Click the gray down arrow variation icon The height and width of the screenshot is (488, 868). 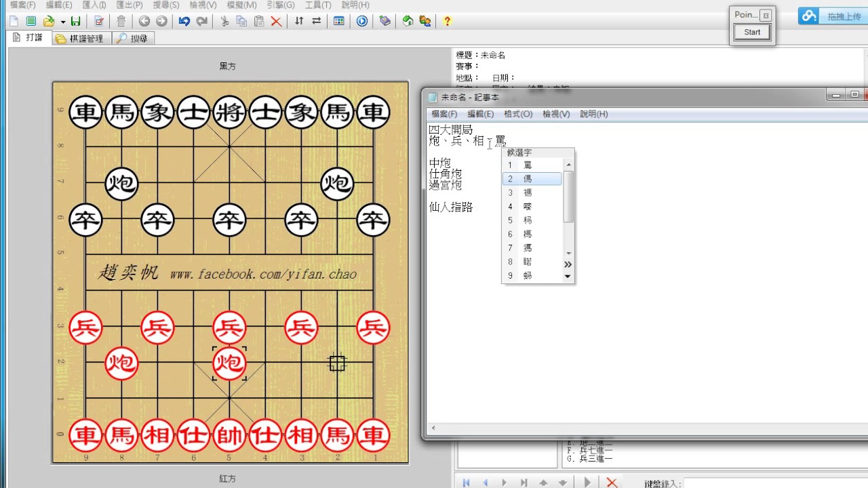point(562,483)
